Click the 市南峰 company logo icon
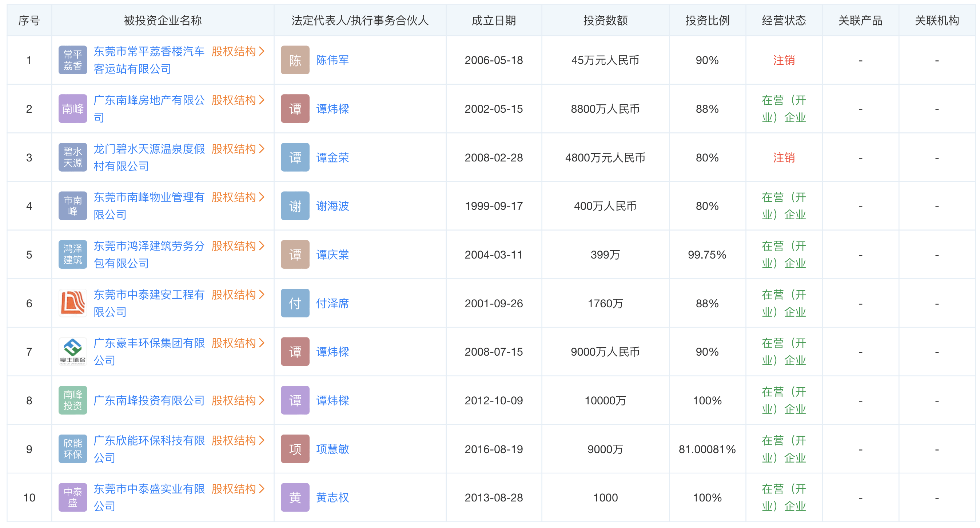Image resolution: width=980 pixels, height=528 pixels. coord(73,206)
